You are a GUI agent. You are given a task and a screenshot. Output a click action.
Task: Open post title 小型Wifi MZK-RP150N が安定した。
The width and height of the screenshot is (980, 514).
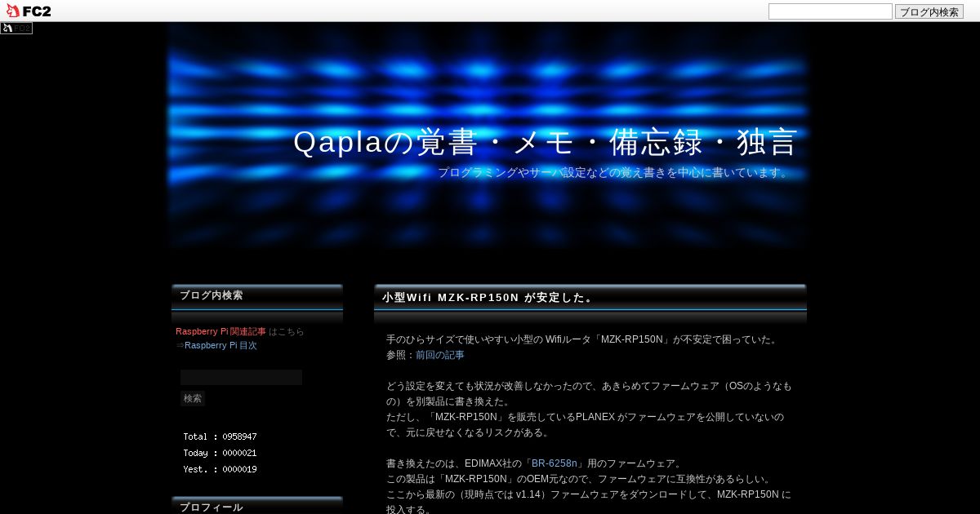(488, 298)
